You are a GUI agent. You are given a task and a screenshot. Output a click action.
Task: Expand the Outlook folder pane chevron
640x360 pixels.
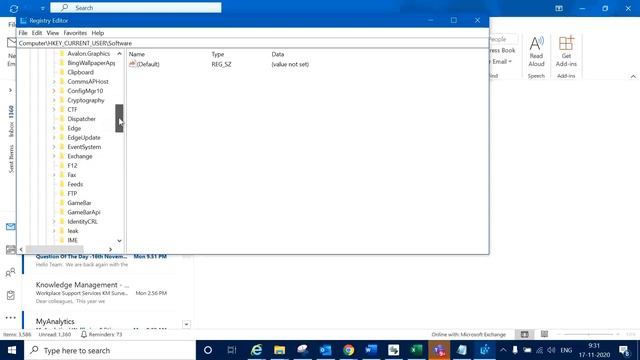pyautogui.click(x=10, y=90)
